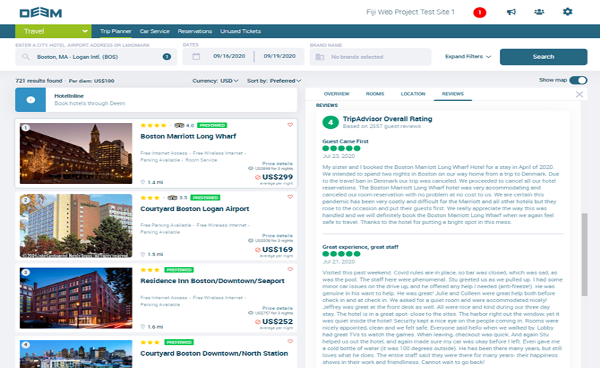Switch to the Location tab
Screen dimensions: 600x368
tap(413, 94)
